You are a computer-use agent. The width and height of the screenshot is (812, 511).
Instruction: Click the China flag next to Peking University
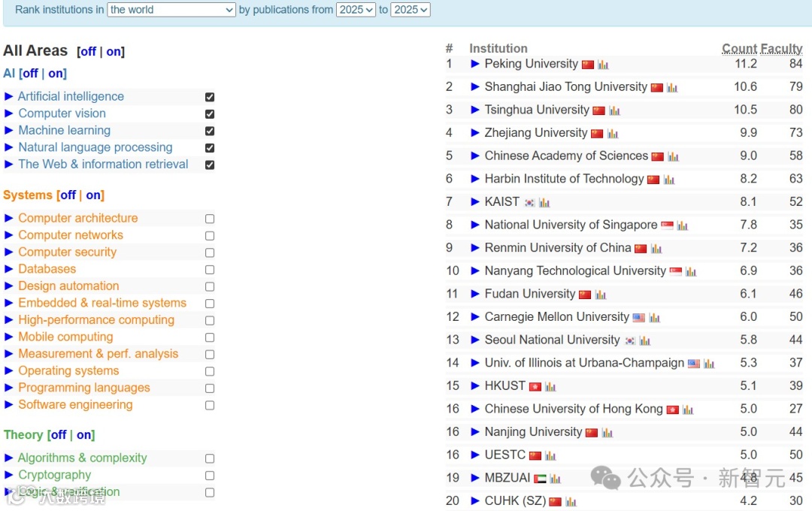tap(588, 65)
